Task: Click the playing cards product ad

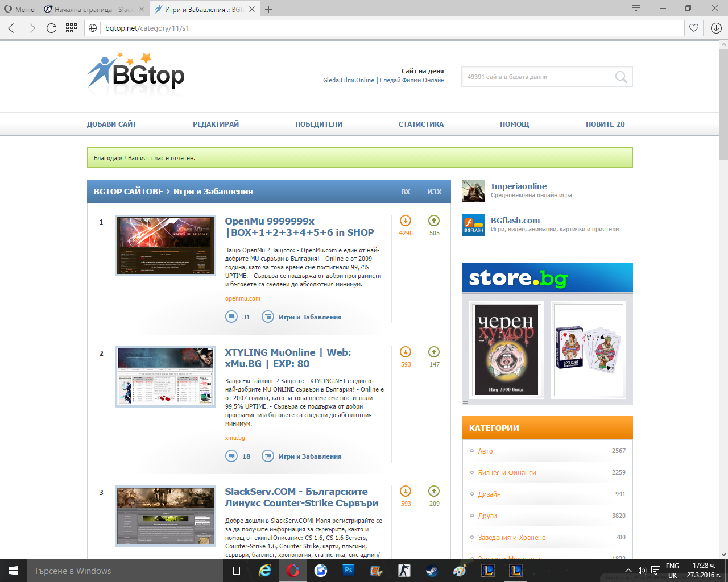Action: coord(589,350)
